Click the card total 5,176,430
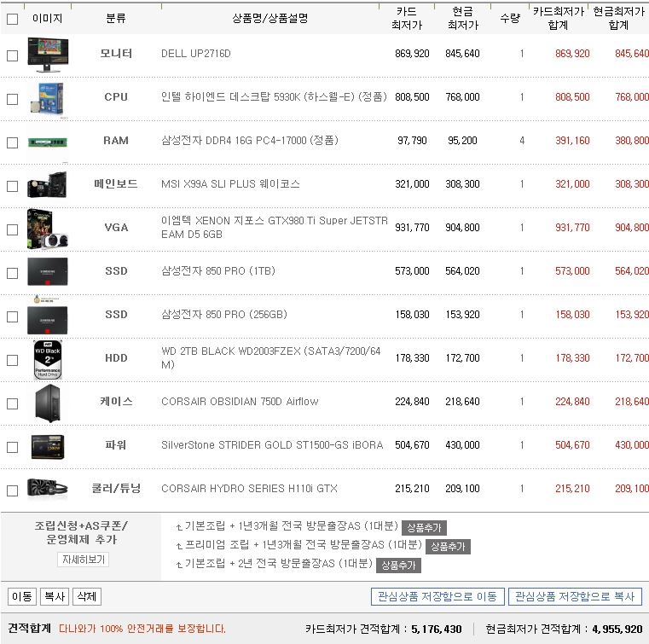This screenshot has width=649, height=644. point(437,629)
